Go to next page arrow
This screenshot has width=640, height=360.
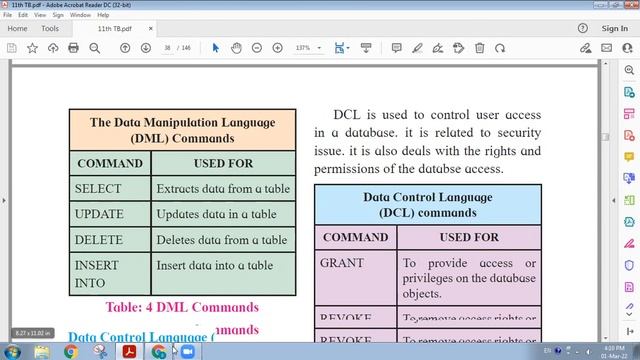pos(146,48)
